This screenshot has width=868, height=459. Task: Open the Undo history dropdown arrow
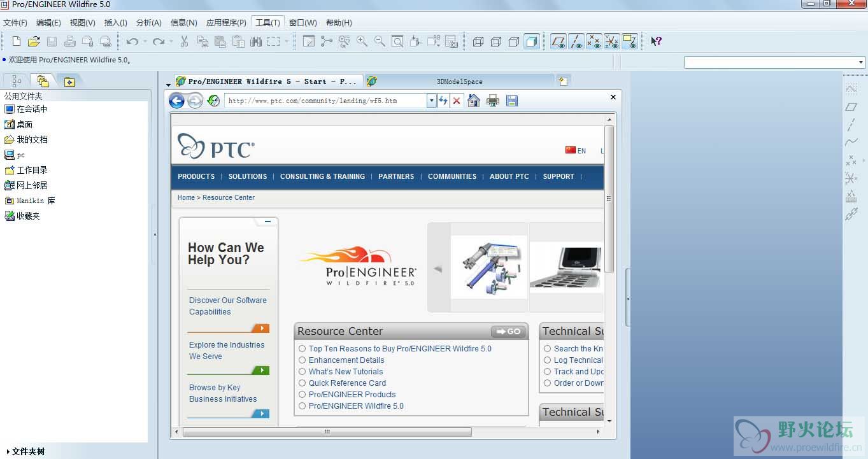pyautogui.click(x=145, y=41)
